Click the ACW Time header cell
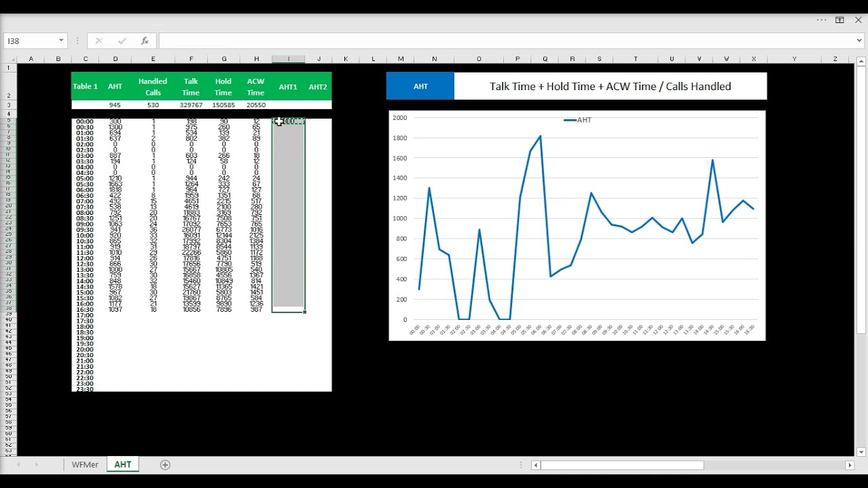 (256, 87)
